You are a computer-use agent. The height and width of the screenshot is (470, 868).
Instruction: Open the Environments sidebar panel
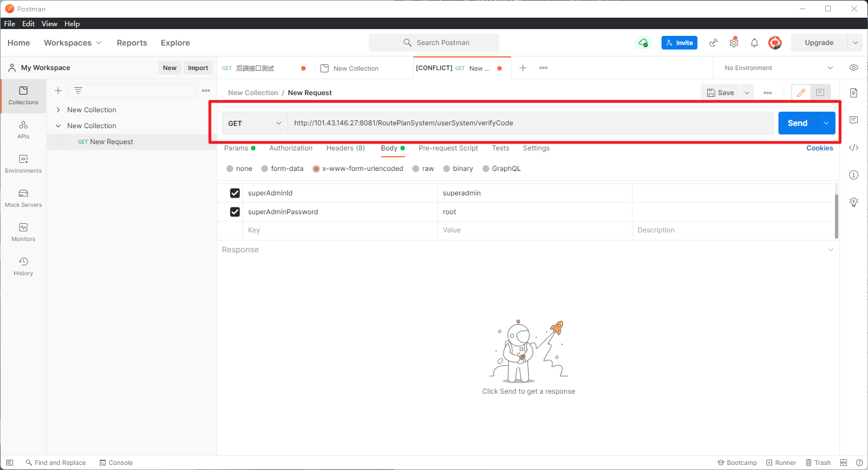[23, 164]
